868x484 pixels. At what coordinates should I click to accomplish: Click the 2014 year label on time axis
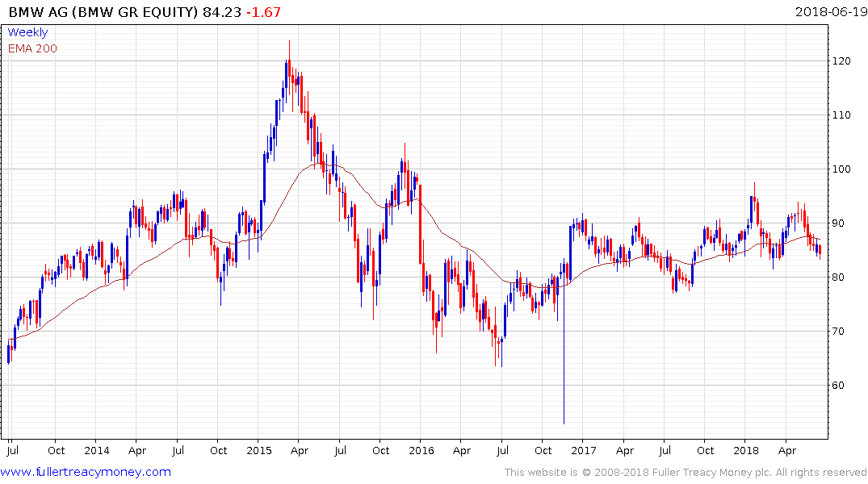click(x=96, y=450)
